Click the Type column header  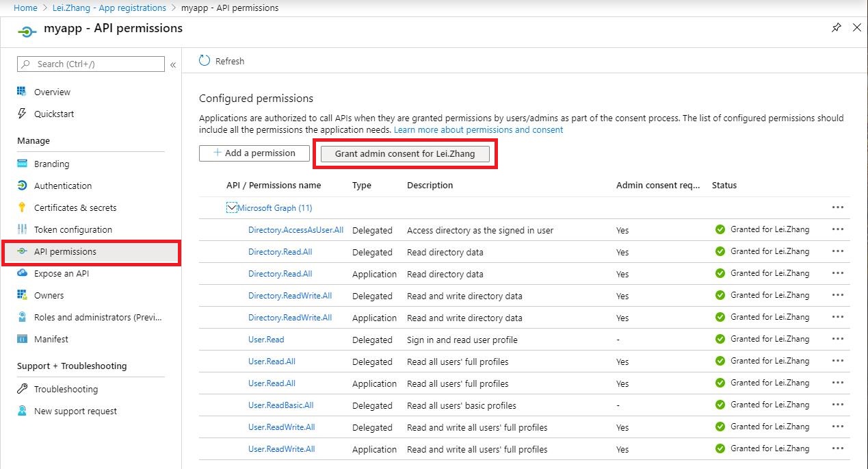(362, 185)
